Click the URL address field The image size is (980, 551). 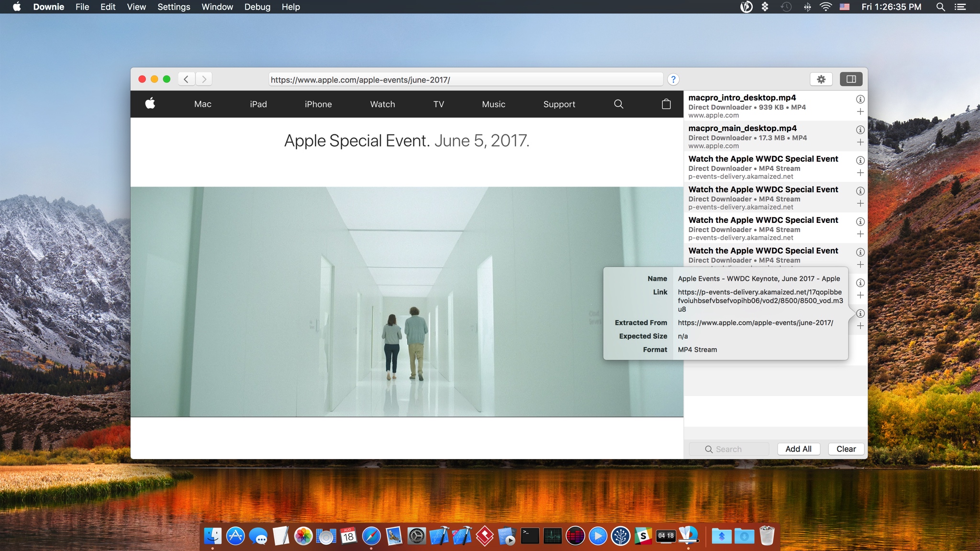coord(466,79)
